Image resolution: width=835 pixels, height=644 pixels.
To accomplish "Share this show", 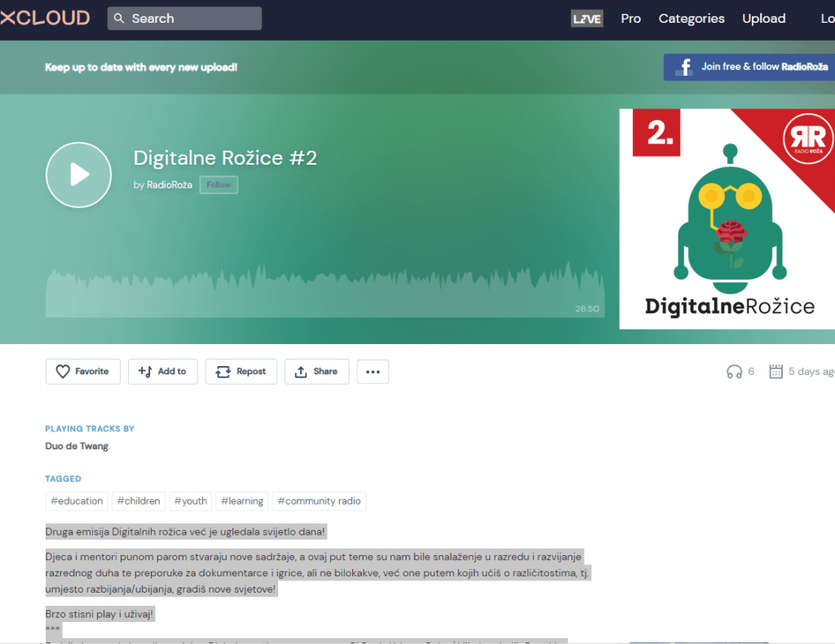I will tap(316, 372).
